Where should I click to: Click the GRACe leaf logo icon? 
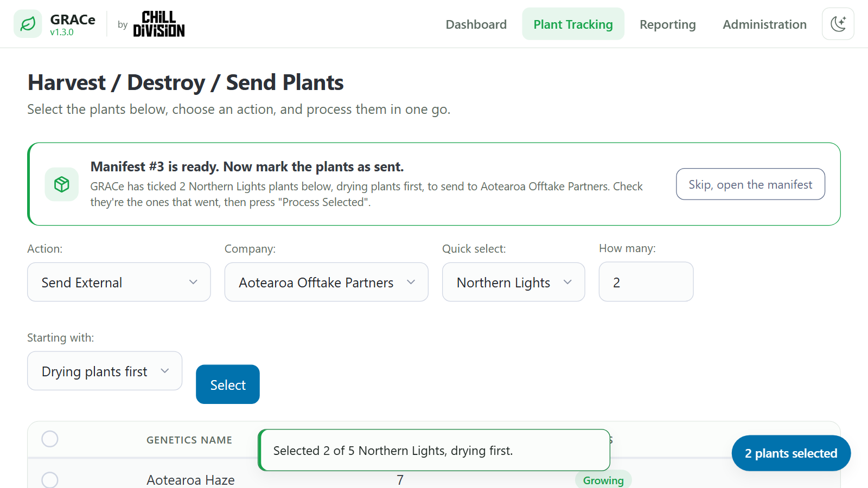(28, 24)
